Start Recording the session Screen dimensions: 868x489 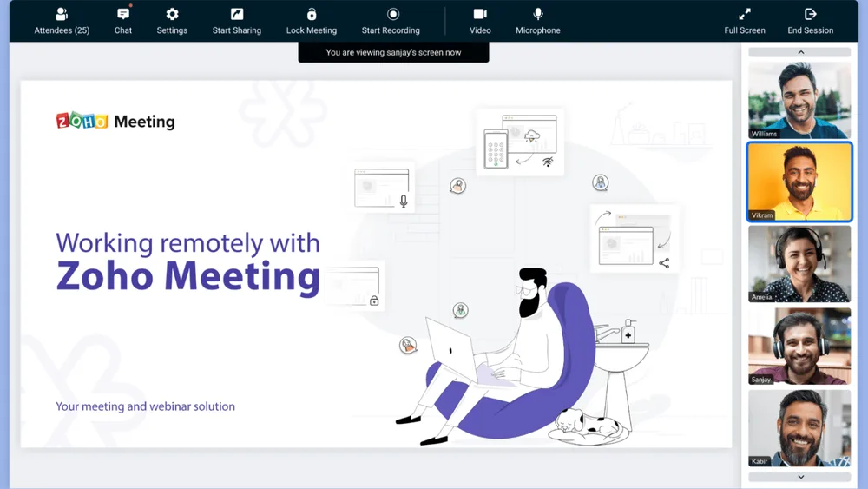[x=391, y=21]
